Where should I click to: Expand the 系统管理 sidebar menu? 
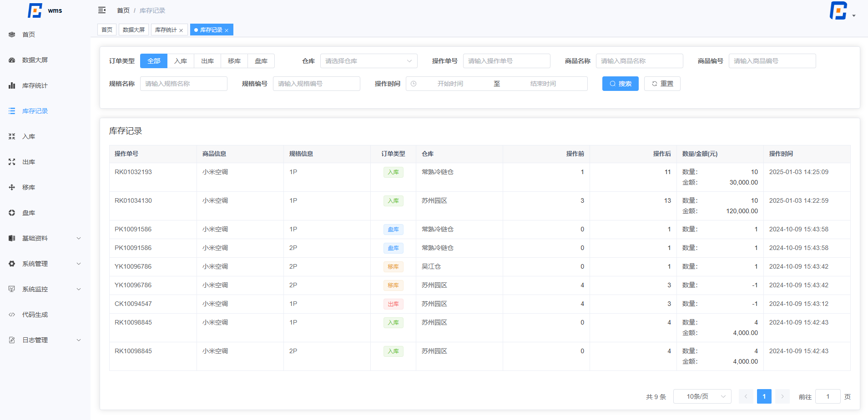(45, 264)
